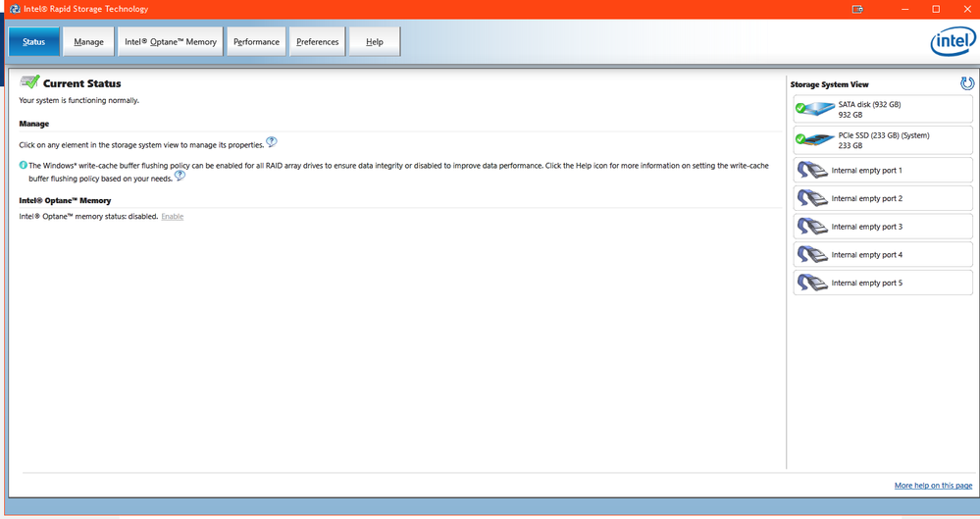Image resolution: width=980 pixels, height=519 pixels.
Task: Click the Internal empty port 4 icon
Action: (x=812, y=254)
